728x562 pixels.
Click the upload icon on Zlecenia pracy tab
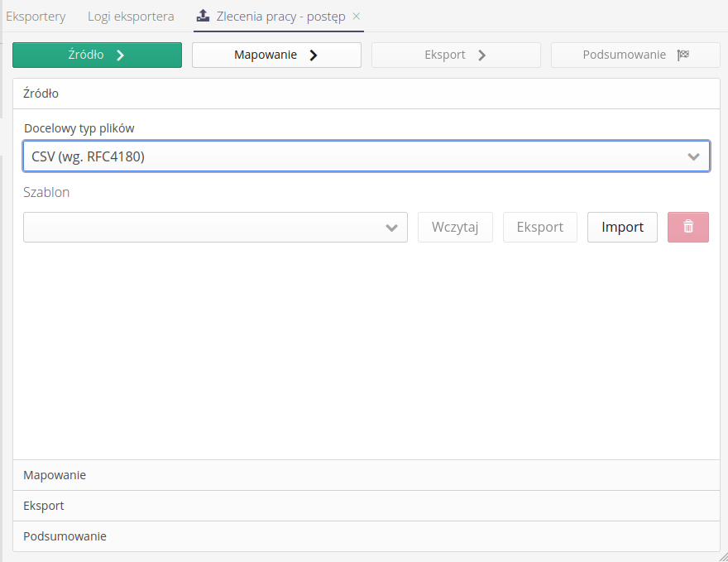tap(203, 16)
